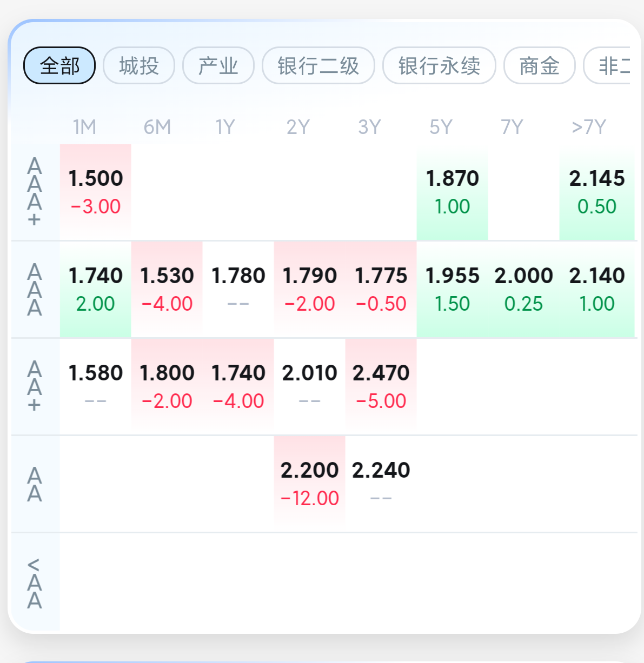This screenshot has width=644, height=663.
Task: Select AA+ 2Y cell showing 2.010
Action: pyautogui.click(x=309, y=386)
